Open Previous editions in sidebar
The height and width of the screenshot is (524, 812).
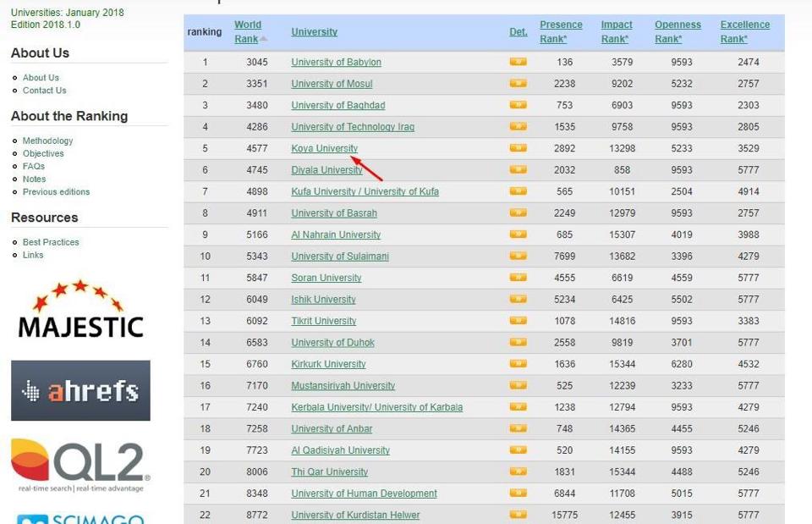point(56,191)
